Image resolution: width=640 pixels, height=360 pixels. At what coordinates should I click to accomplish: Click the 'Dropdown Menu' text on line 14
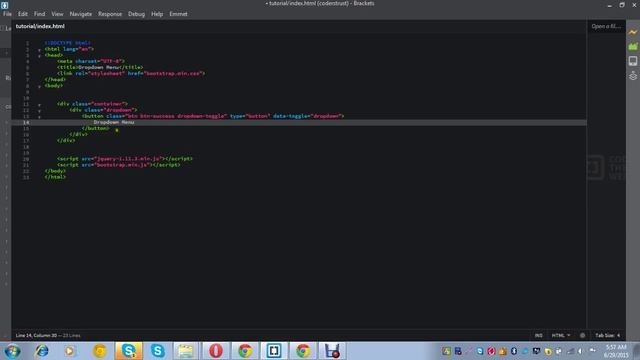(113, 122)
